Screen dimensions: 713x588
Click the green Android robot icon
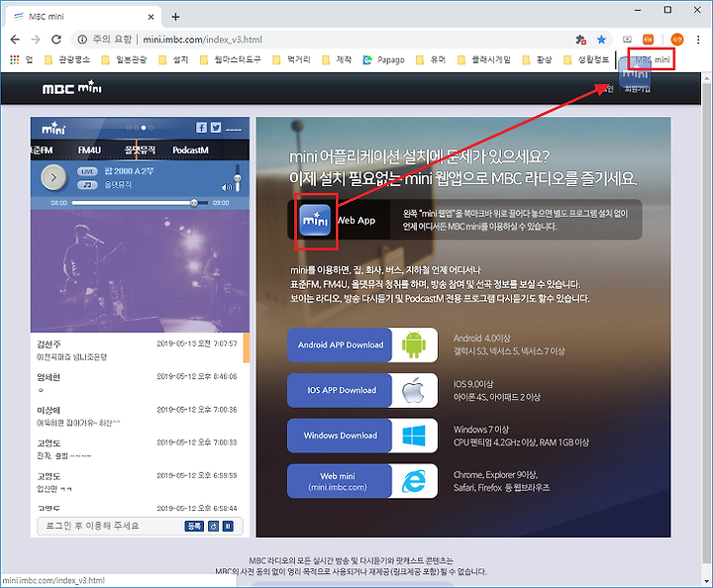[x=414, y=344]
